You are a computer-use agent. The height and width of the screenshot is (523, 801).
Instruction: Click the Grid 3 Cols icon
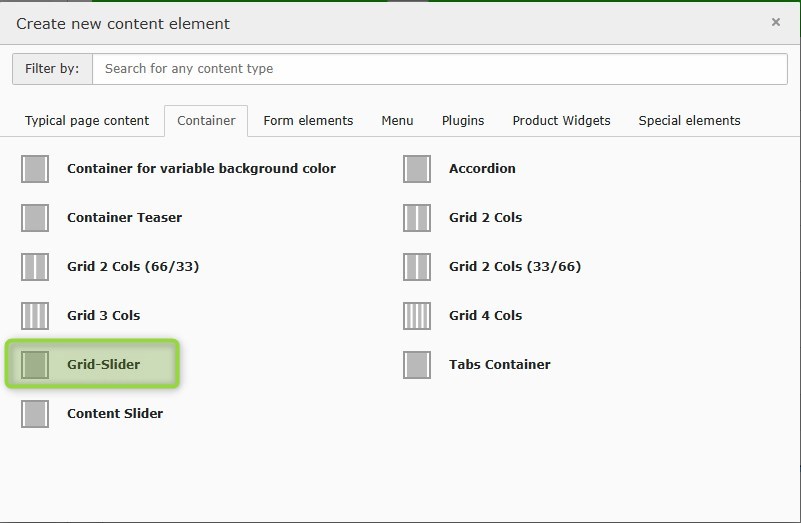click(x=35, y=316)
